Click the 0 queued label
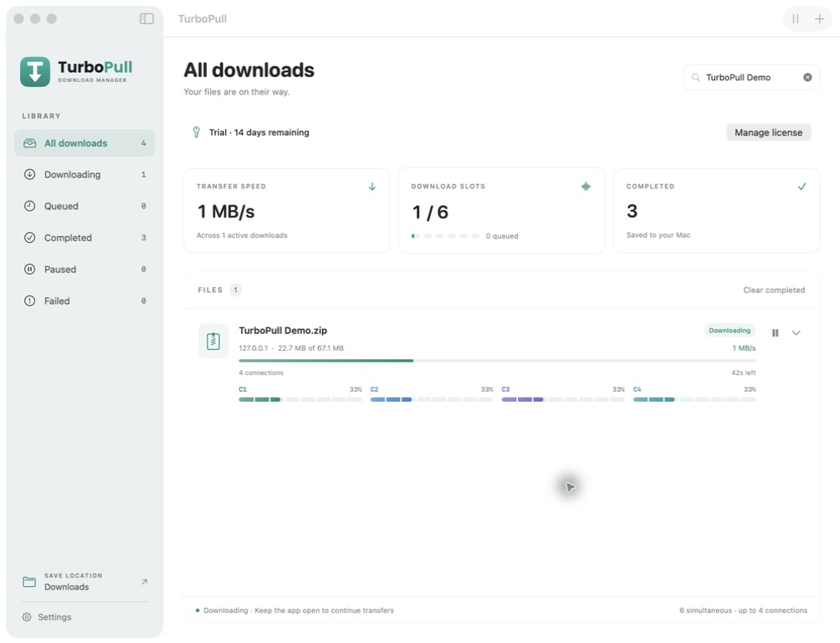 pyautogui.click(x=502, y=236)
